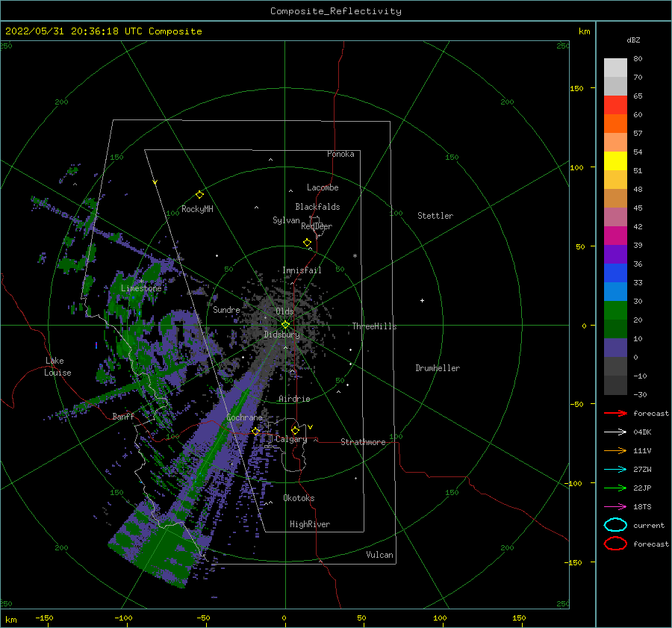Click the HighRiver town label
This screenshot has width=672, height=628.
point(310,524)
